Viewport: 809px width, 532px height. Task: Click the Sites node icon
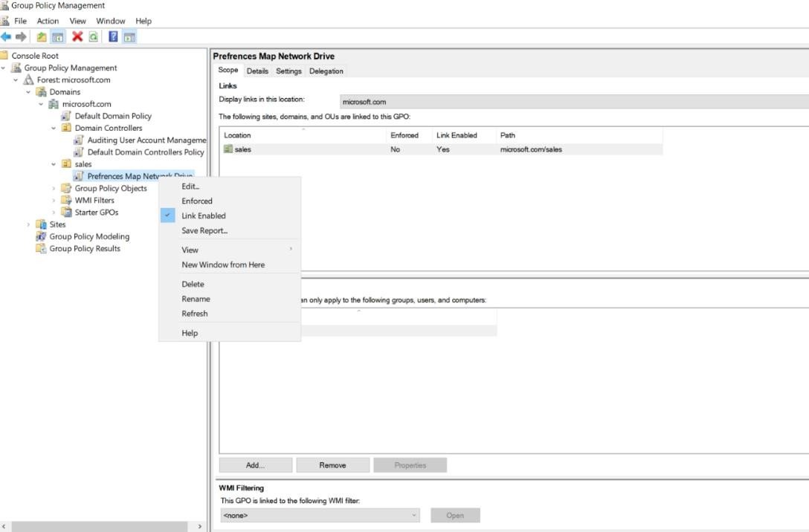pos(42,224)
